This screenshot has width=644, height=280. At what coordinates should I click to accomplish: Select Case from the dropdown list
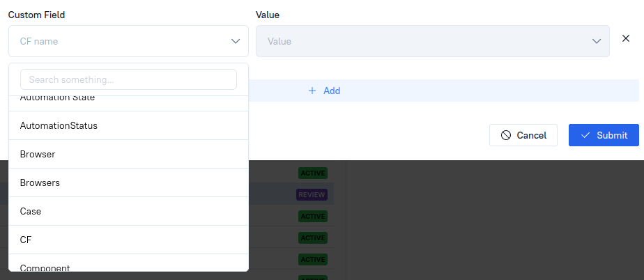point(31,211)
